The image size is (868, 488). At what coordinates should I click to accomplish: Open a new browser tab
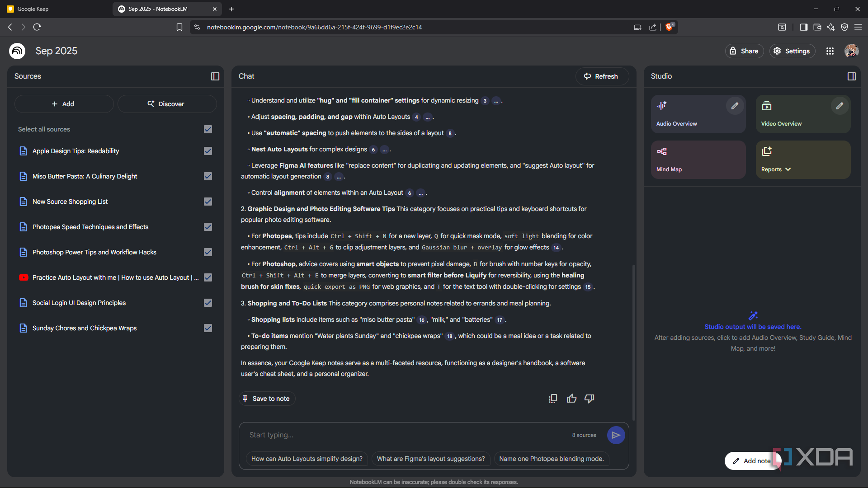click(x=231, y=9)
